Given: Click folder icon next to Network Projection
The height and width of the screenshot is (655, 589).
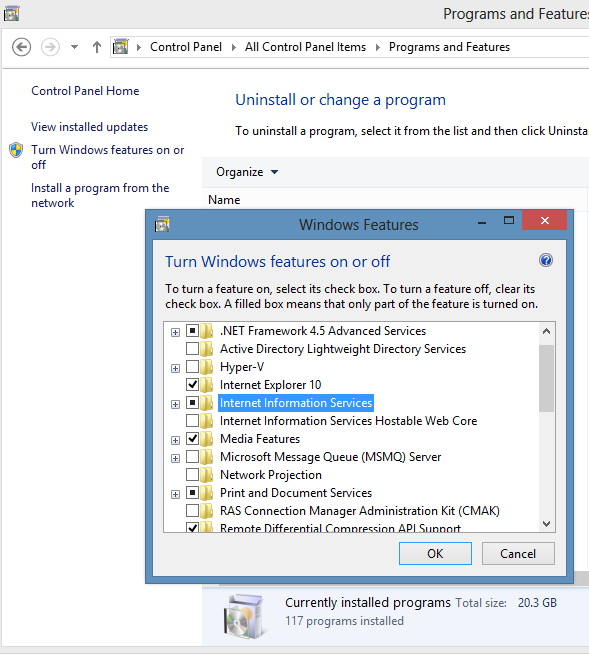Looking at the screenshot, I should coord(207,475).
